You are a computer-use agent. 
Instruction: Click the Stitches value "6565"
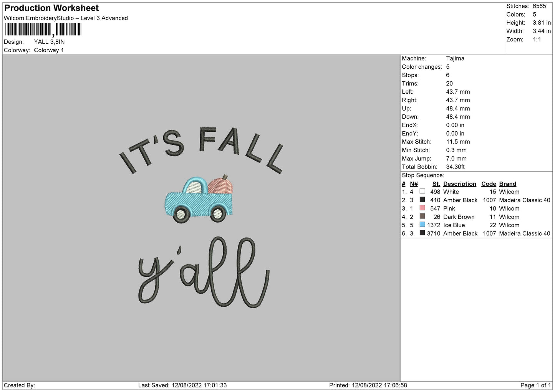tap(539, 6)
